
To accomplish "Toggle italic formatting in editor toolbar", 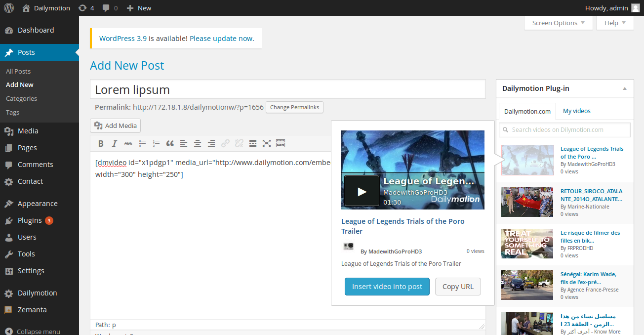I will coord(115,144).
